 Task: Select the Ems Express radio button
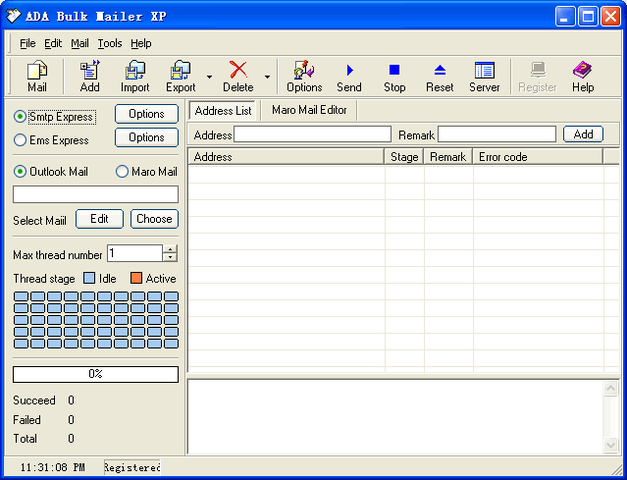coord(20,140)
